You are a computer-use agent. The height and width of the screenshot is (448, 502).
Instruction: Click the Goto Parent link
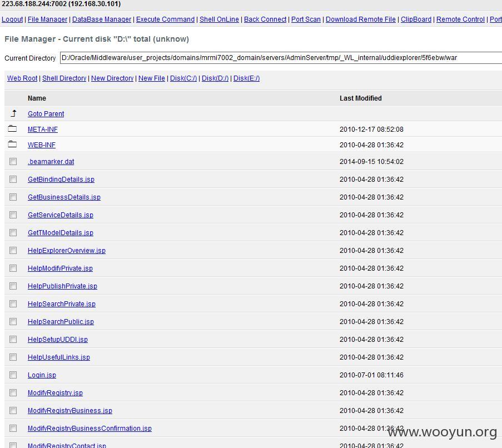pyautogui.click(x=46, y=113)
